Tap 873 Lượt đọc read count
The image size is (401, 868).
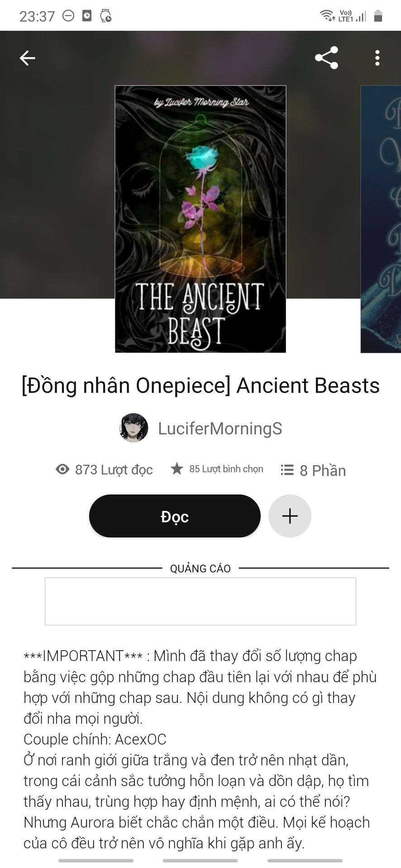(x=114, y=470)
